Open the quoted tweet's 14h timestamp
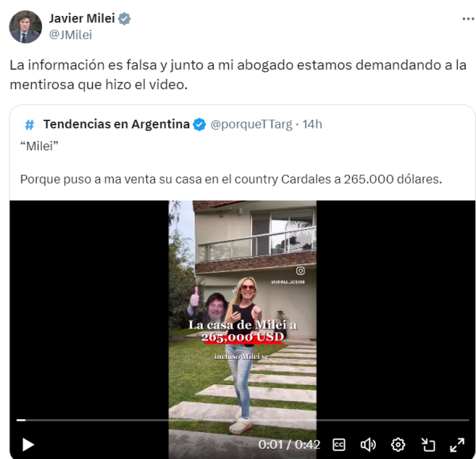Screen dimensions: 476x459 point(312,124)
